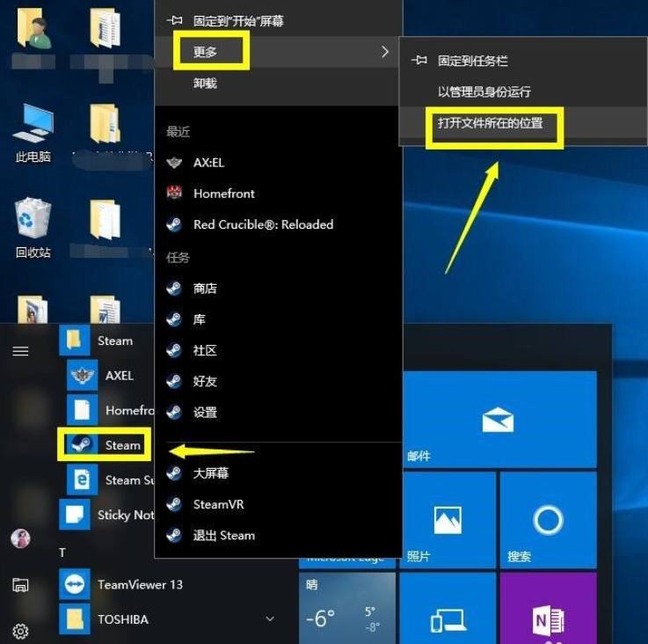This screenshot has height=644, width=648.
Task: Select 打开文件所在的位置 from submenu
Action: pyautogui.click(x=490, y=123)
